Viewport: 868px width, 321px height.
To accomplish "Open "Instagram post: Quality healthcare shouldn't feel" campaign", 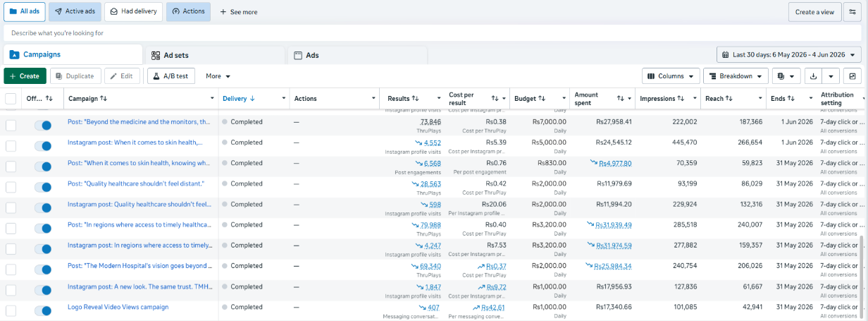I will (x=139, y=204).
